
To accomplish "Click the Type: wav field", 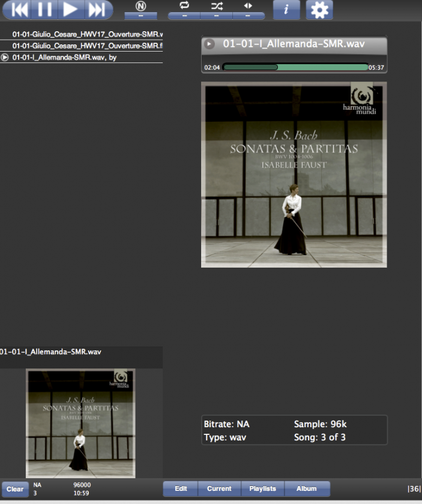I will [225, 437].
